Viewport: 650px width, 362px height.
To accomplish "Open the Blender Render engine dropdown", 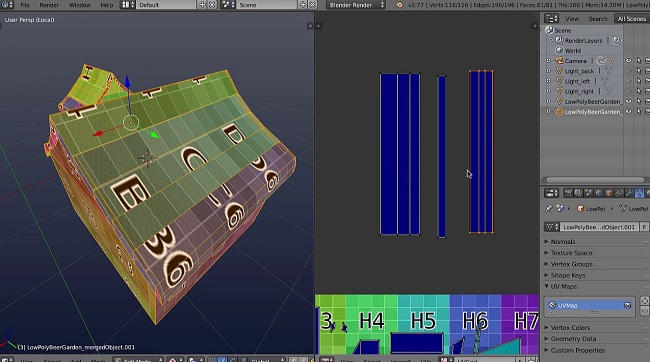I will coord(357,5).
